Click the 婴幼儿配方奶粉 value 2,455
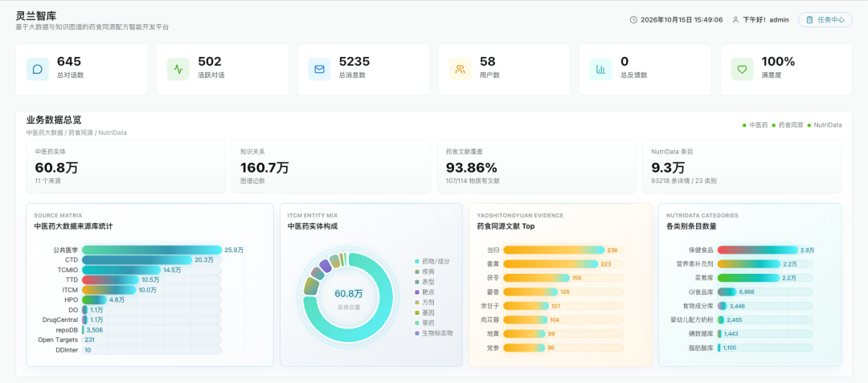Viewport: 868px width, 383px height. [x=734, y=320]
